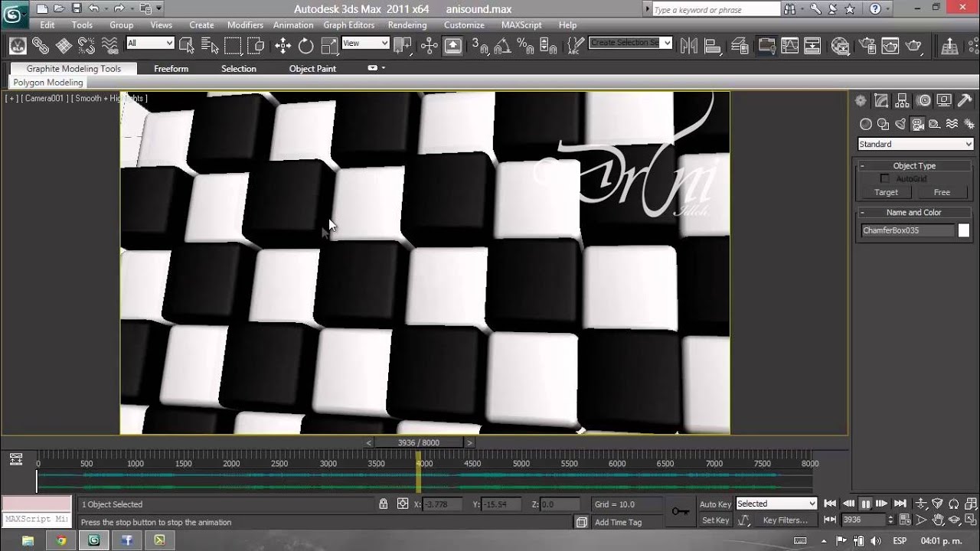
Task: Open the Standard camera category dropdown
Action: (915, 144)
